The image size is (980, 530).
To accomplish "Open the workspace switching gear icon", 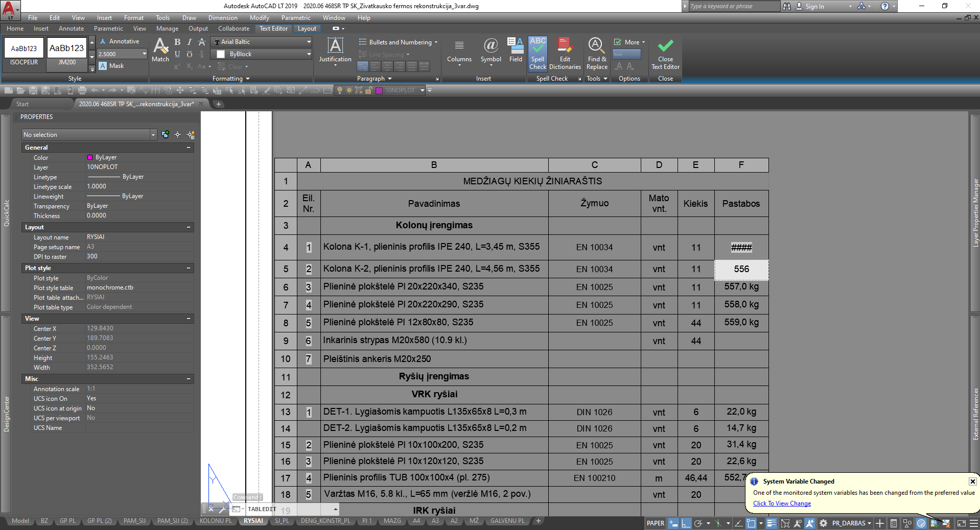I will click(823, 523).
